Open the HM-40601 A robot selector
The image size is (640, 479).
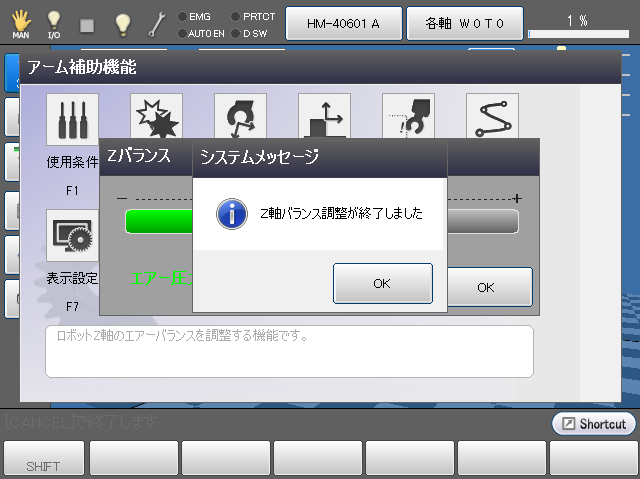pos(344,22)
